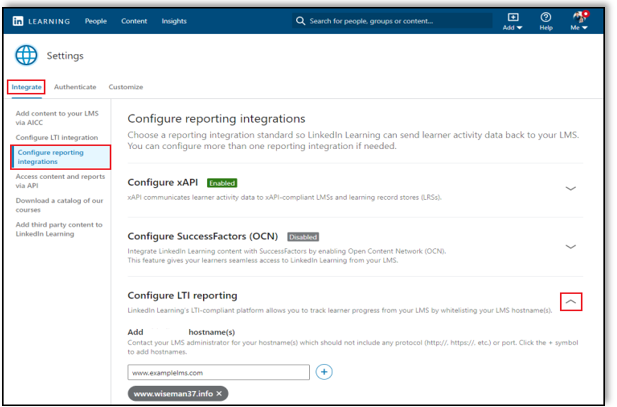Click the Configure SuccessFactors (OCN) heading
The width and height of the screenshot is (617, 407).
(x=203, y=237)
